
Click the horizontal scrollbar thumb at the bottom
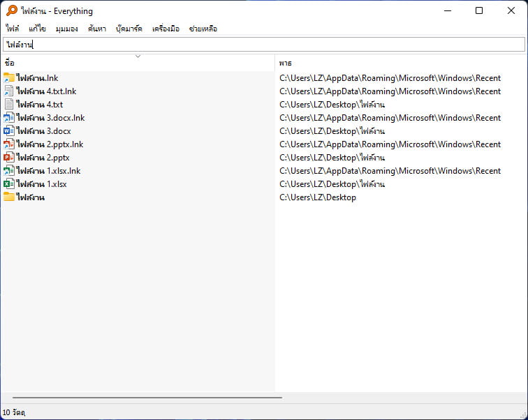(147, 398)
